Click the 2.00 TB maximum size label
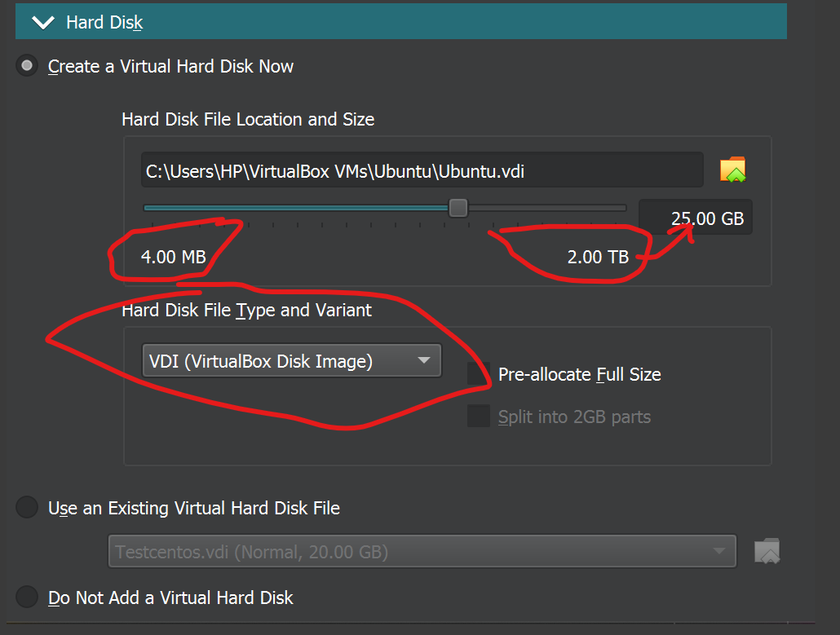Screen dimensions: 840x635 click(598, 257)
